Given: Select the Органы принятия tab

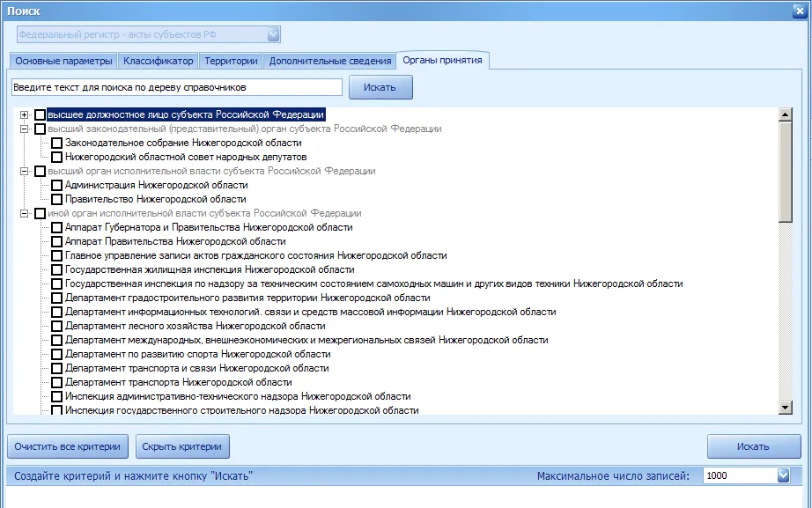Looking at the screenshot, I should click(x=442, y=60).
